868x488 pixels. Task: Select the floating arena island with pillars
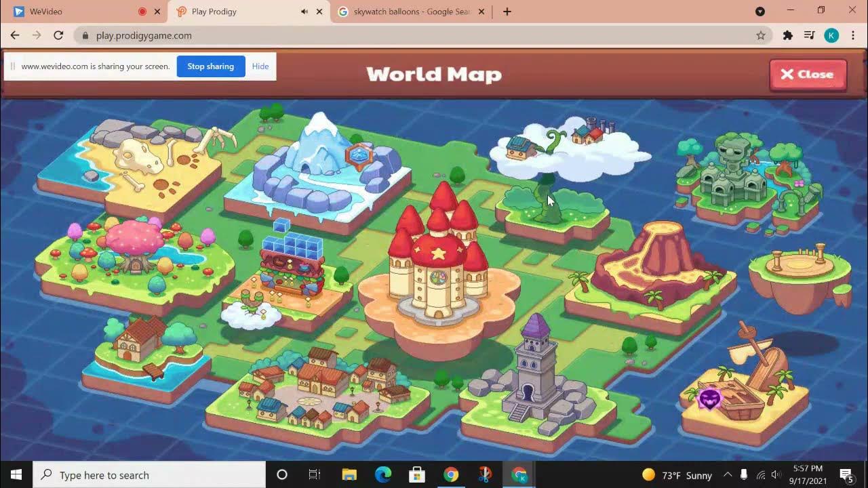pos(800,278)
